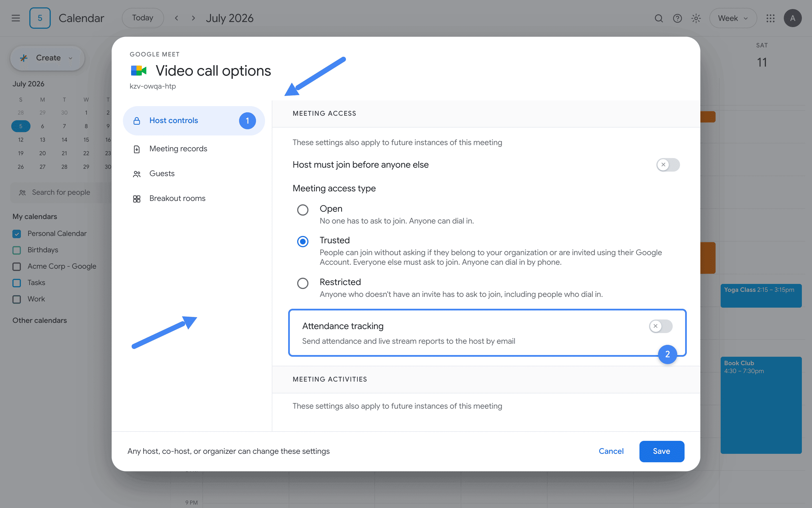Select the Open access type radio
The height and width of the screenshot is (508, 812).
pos(303,210)
